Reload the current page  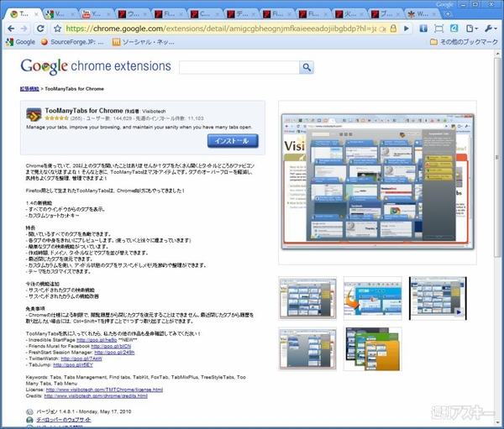tap(40, 29)
